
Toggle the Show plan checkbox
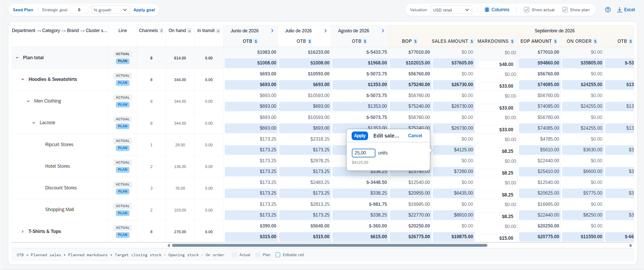(x=565, y=10)
